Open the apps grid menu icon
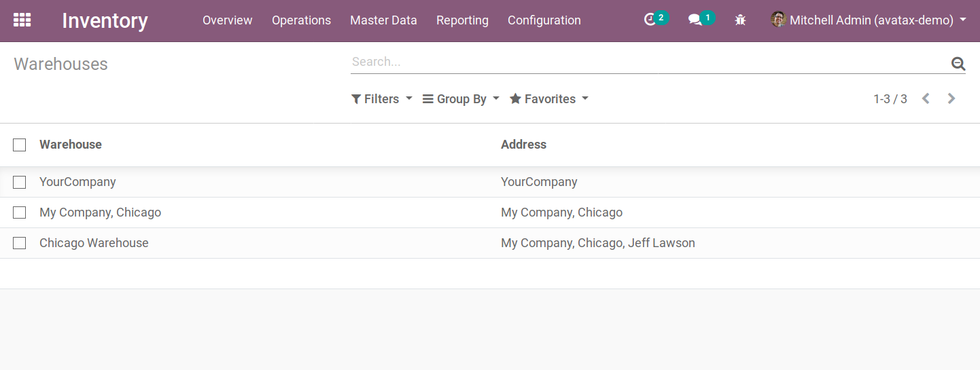The width and height of the screenshot is (980, 370). (22, 20)
